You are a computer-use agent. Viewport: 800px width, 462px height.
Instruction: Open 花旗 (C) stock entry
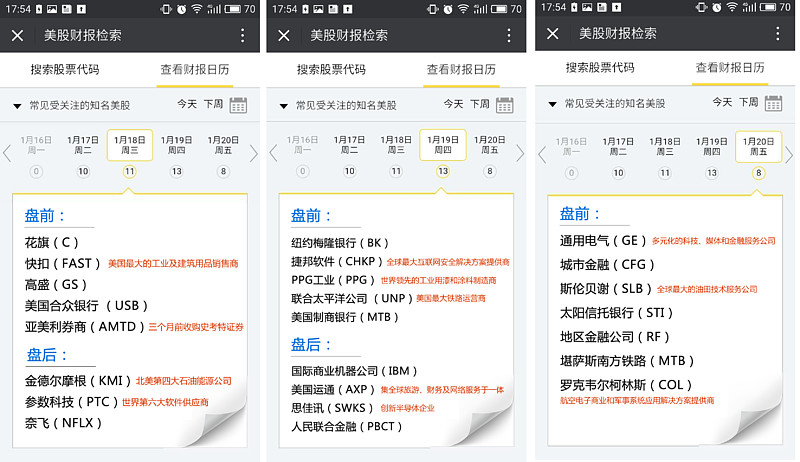point(52,242)
